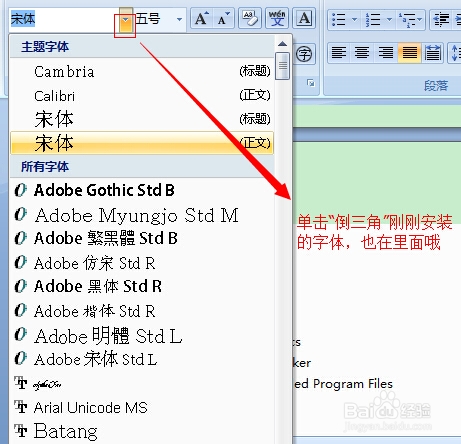Screen dimensions: 461x444
Task: Click the Align Left icon
Action: tap(339, 53)
